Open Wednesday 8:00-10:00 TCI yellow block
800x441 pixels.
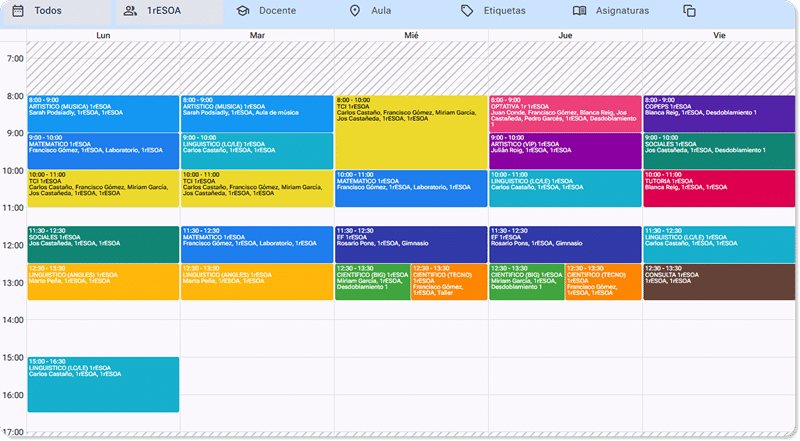point(411,133)
